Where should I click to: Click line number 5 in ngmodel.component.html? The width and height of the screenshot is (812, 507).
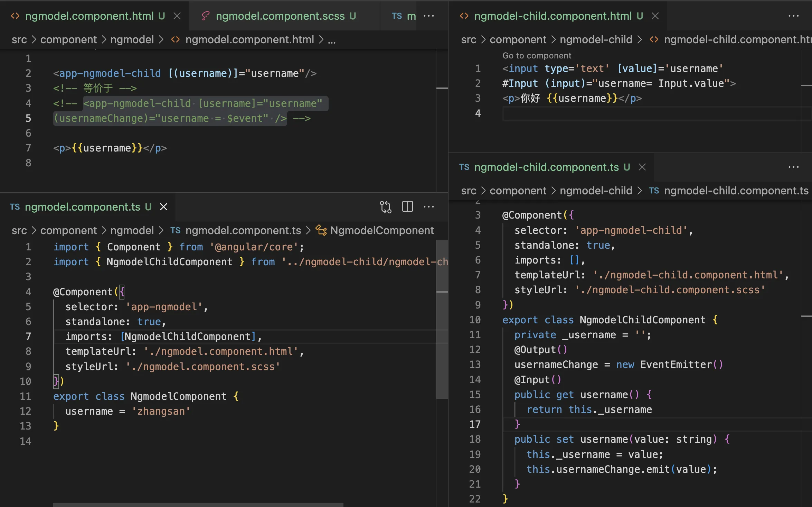click(28, 118)
